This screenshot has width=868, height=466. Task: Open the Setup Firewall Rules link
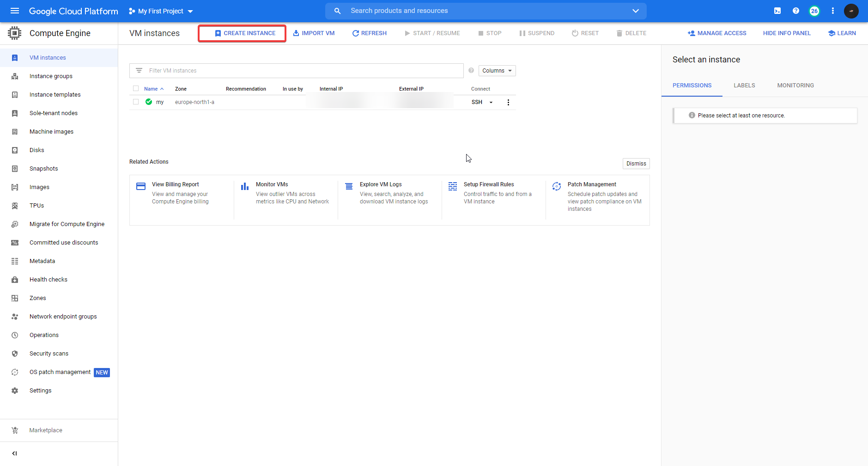coord(489,184)
